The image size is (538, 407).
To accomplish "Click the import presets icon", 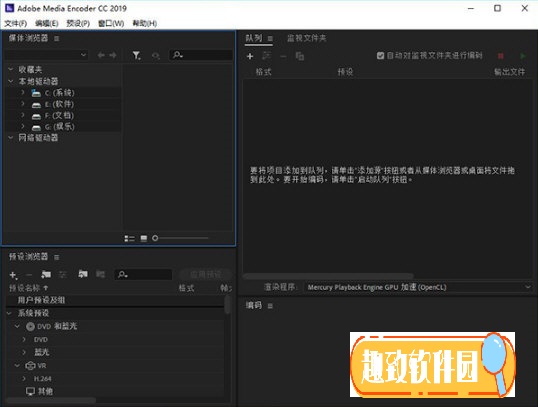I will pos(83,274).
